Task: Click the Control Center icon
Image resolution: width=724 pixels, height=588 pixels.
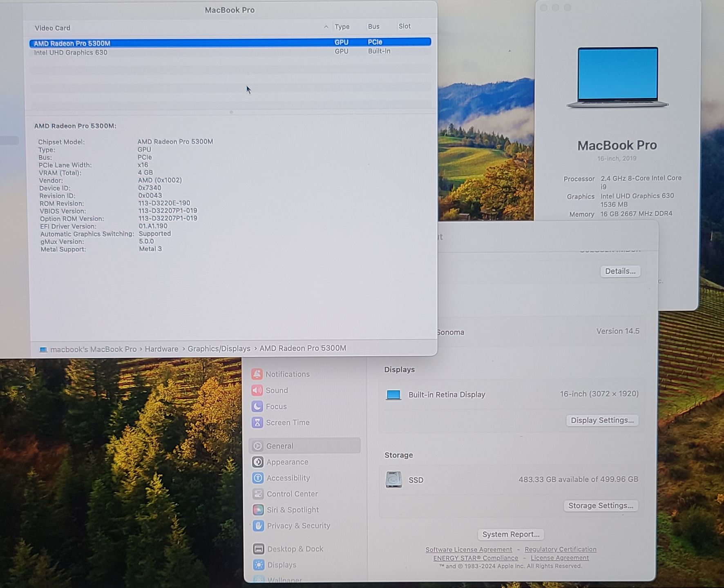Action: (x=258, y=494)
